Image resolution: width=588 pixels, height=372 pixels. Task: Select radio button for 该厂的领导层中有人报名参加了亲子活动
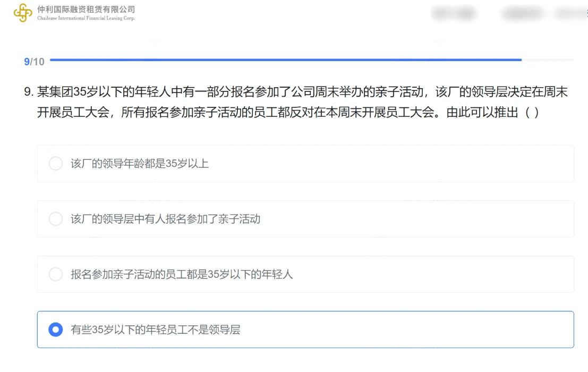click(x=55, y=219)
